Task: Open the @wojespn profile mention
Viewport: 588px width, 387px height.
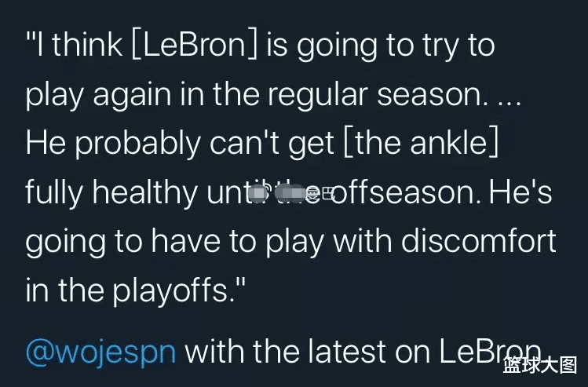Action: [x=101, y=351]
